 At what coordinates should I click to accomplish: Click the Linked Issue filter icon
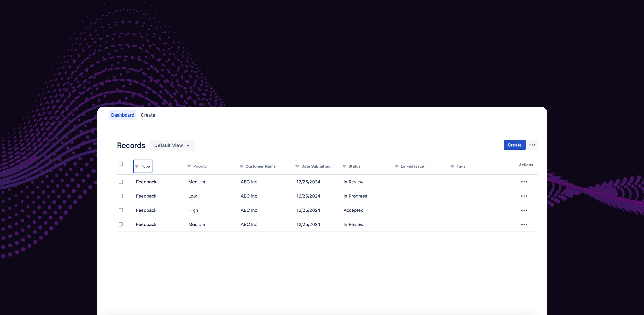point(397,166)
